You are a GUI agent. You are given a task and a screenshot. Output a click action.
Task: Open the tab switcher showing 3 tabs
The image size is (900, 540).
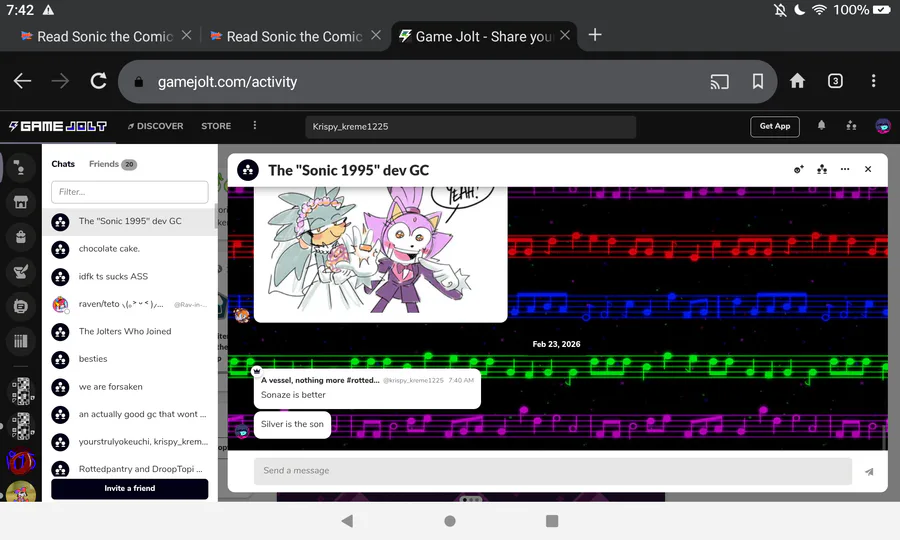click(835, 81)
